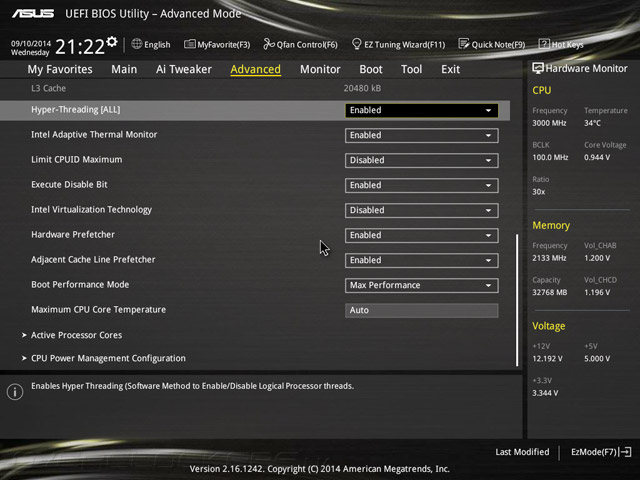
Task: Click the CPU temperature 34°C value
Action: click(592, 123)
